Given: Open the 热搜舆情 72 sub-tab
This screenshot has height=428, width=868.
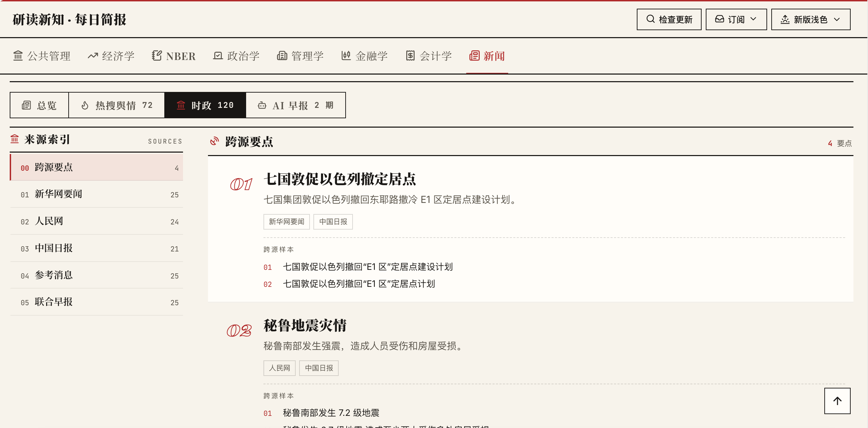Looking at the screenshot, I should coord(116,105).
